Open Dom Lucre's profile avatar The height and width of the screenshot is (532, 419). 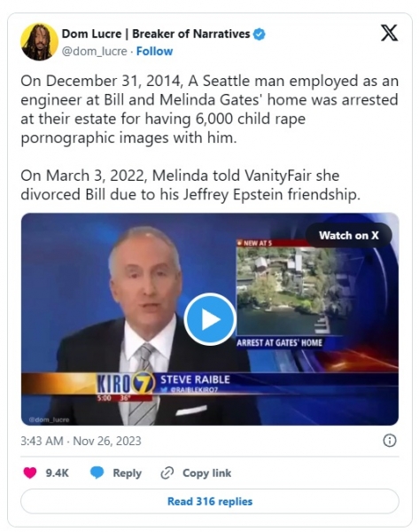click(39, 42)
